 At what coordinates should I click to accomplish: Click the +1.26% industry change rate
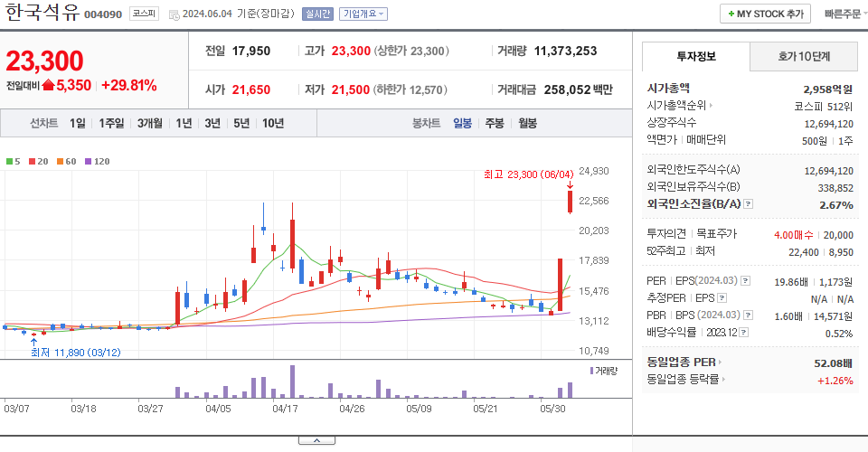coord(835,381)
